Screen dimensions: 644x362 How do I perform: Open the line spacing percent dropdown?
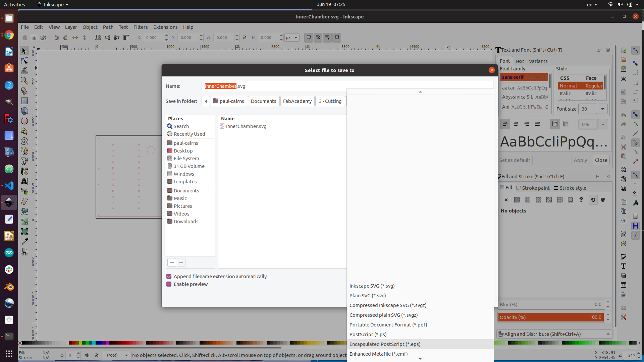click(x=603, y=124)
